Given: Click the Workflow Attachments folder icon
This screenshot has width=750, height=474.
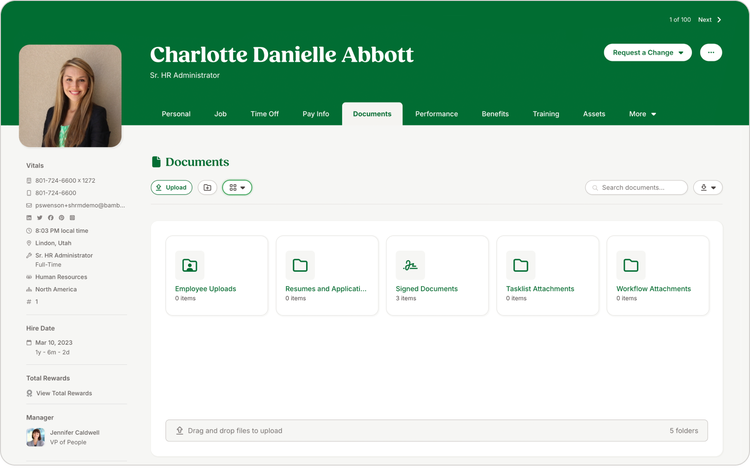Looking at the screenshot, I should (630, 265).
